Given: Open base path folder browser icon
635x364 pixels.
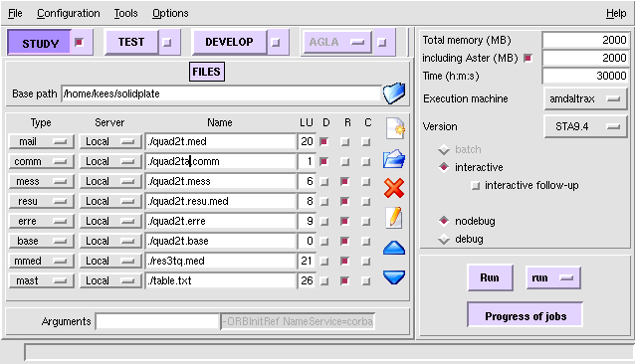Looking at the screenshot, I should [393, 93].
